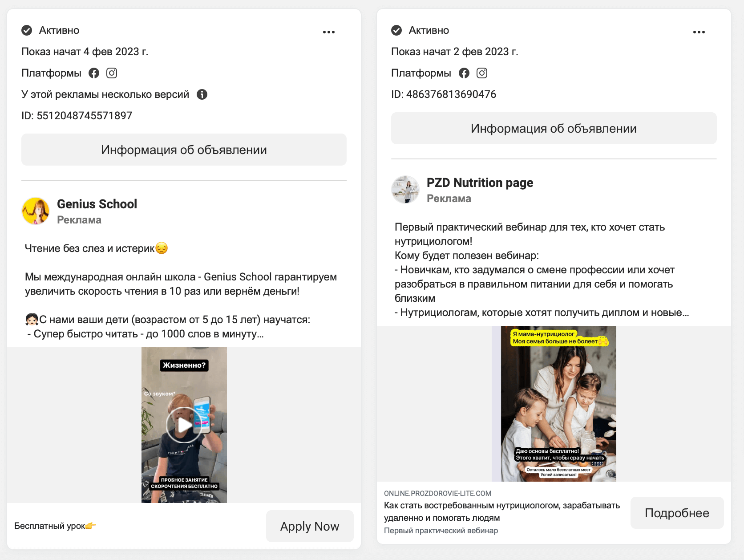Click the PZD Nutrition page profile picture
Viewport: 744px width, 560px height.
point(405,189)
